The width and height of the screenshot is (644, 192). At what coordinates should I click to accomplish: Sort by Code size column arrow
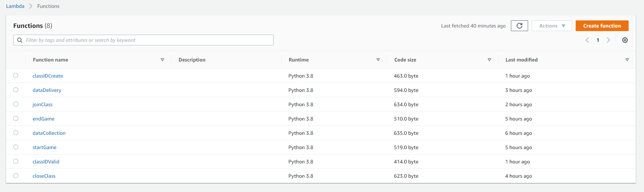[x=489, y=60]
